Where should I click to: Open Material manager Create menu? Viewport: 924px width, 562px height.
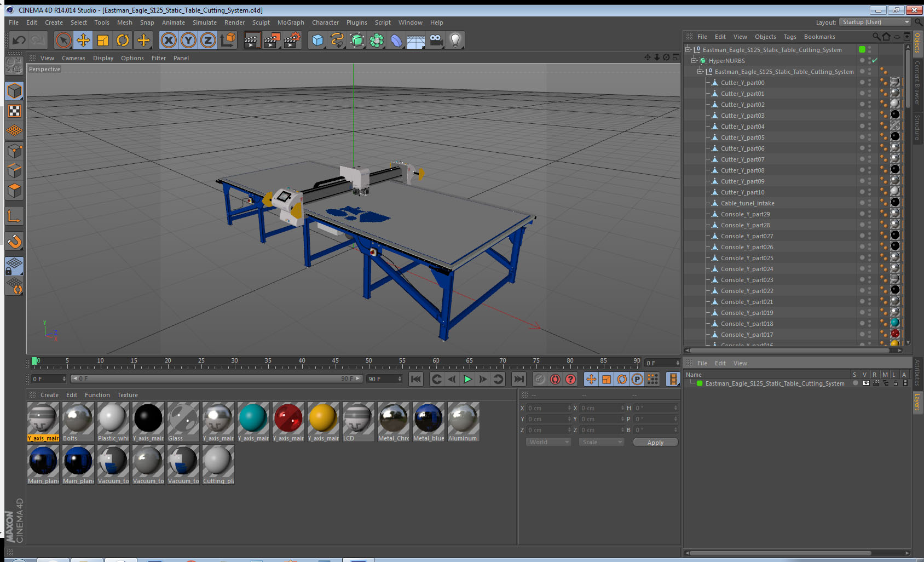(x=49, y=395)
